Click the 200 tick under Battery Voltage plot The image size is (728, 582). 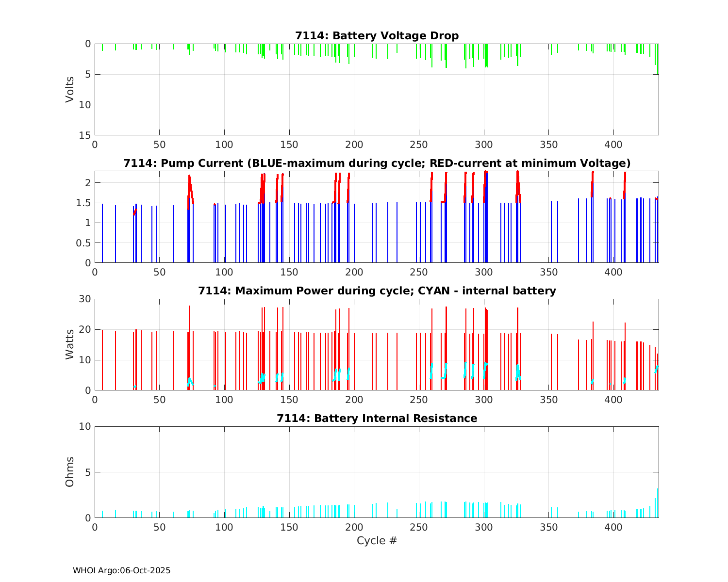(354, 145)
